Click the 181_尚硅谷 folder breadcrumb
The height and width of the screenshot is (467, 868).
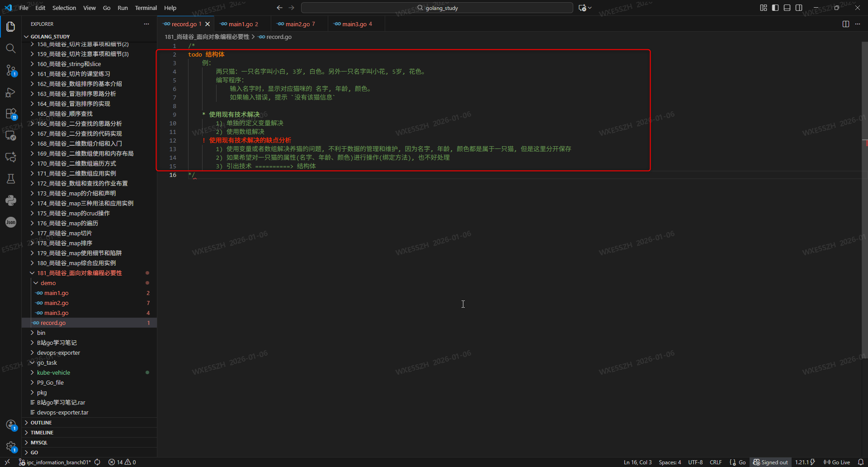coord(207,37)
